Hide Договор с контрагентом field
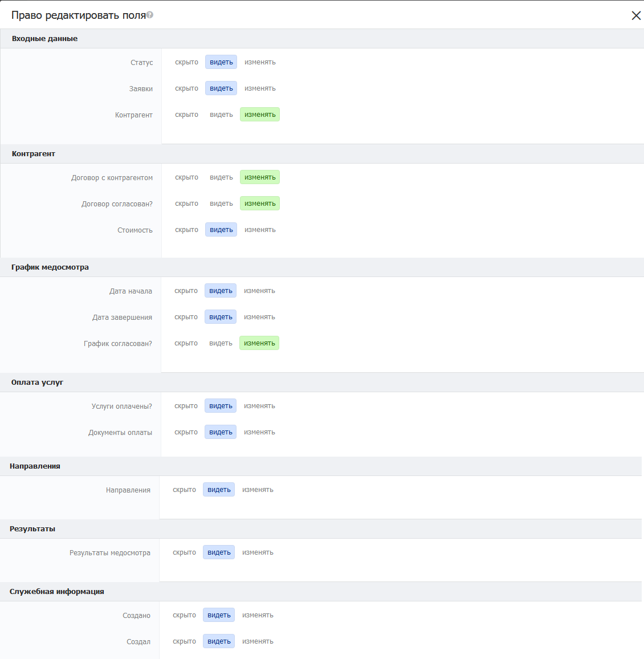644x659 pixels. pyautogui.click(x=186, y=177)
